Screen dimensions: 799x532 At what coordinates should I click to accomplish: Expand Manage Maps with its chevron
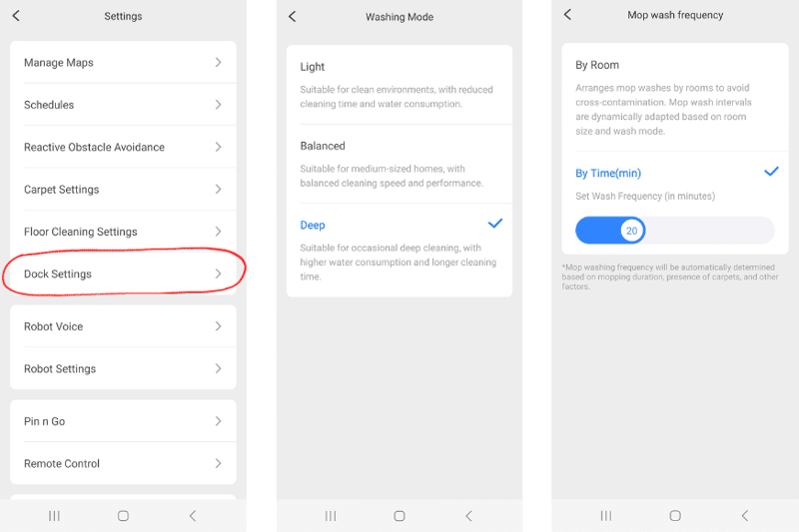[x=218, y=62]
